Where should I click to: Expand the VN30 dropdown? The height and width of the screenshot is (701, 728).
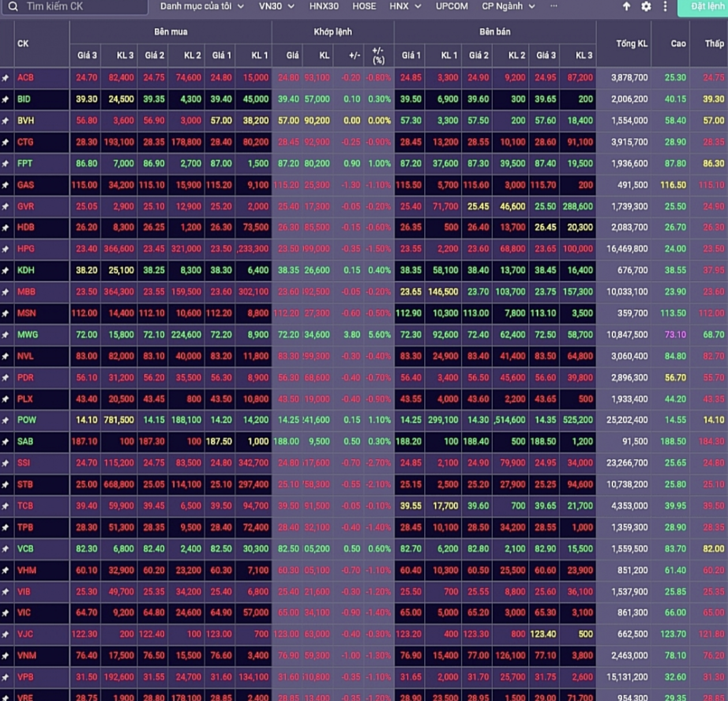(276, 6)
